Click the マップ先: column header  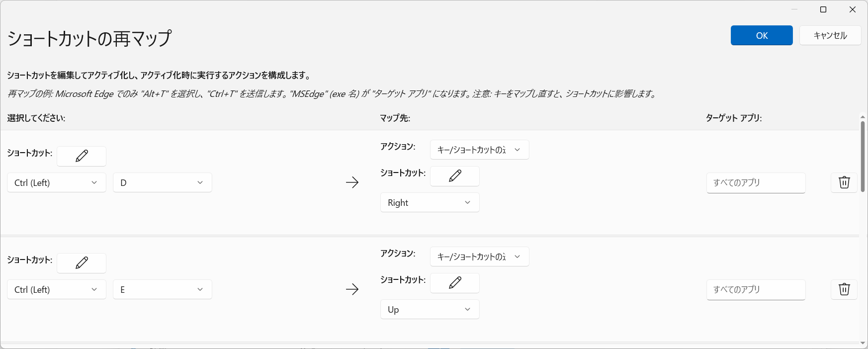[395, 118]
